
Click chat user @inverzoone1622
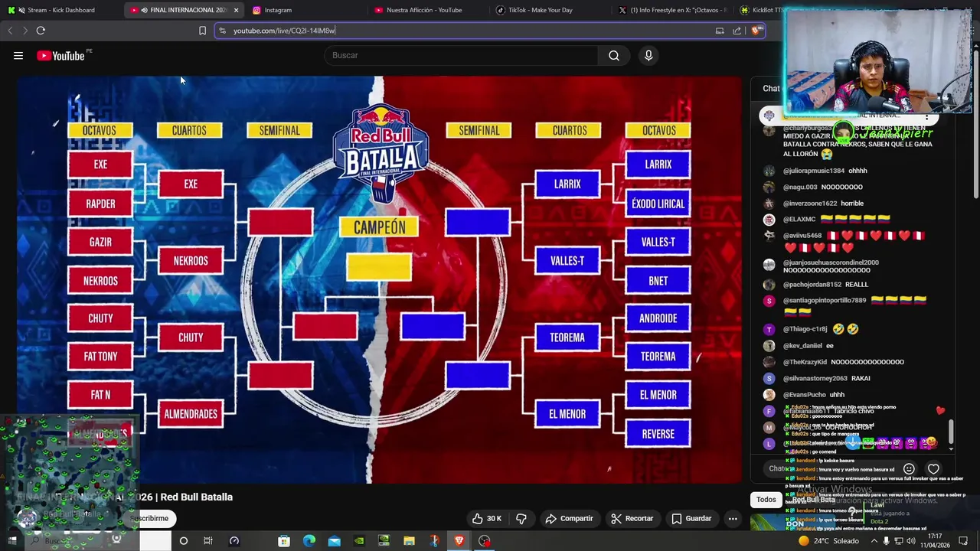[x=810, y=203]
